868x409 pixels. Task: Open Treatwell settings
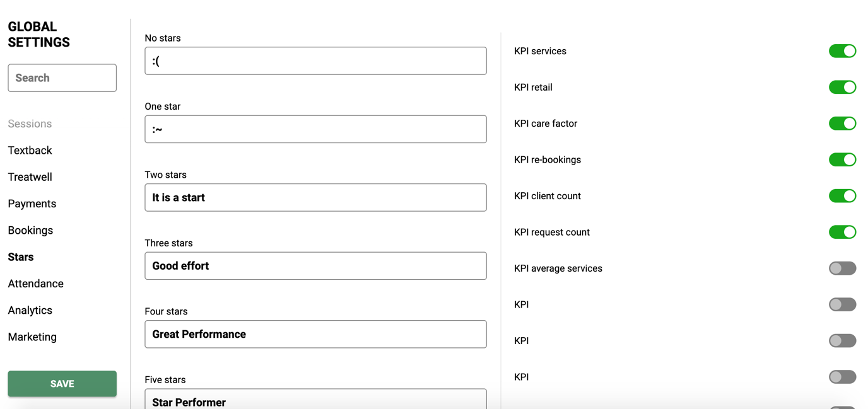coord(30,176)
